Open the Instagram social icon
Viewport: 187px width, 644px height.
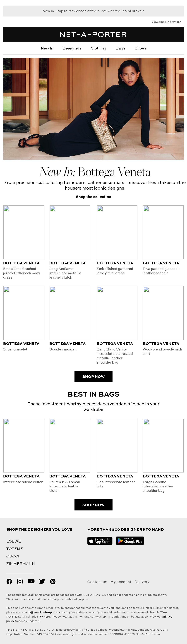coord(20,581)
